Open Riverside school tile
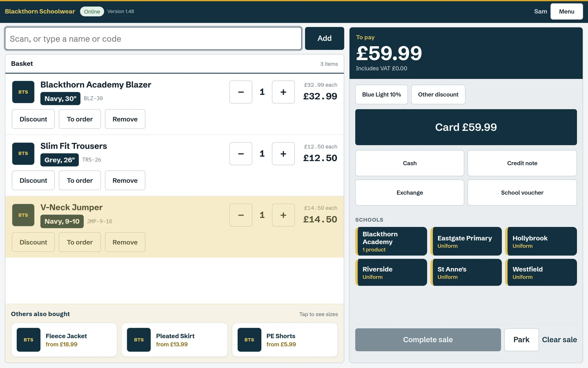This screenshot has width=588, height=368. 391,272
